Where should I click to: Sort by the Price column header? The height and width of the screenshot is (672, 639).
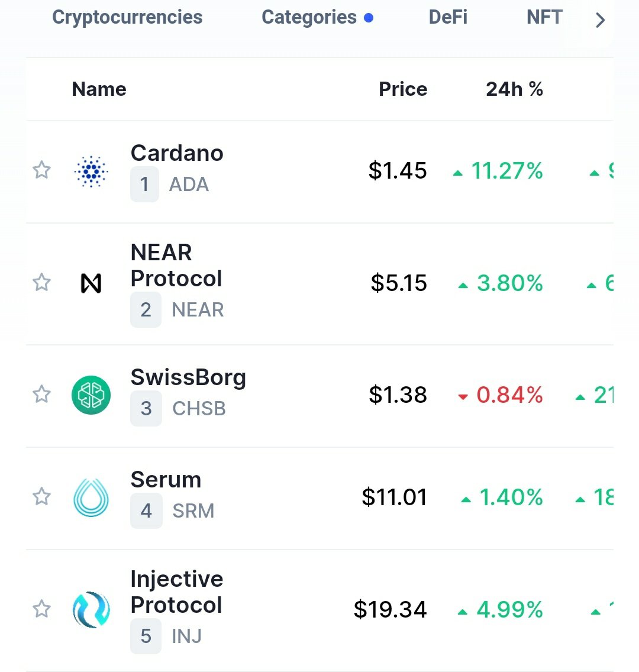tap(402, 89)
